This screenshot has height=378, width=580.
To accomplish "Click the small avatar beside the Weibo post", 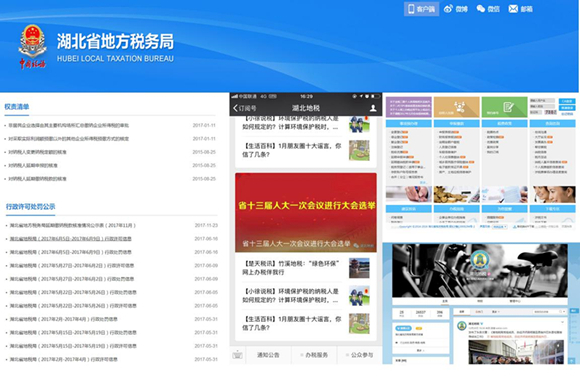I will click(462, 326).
